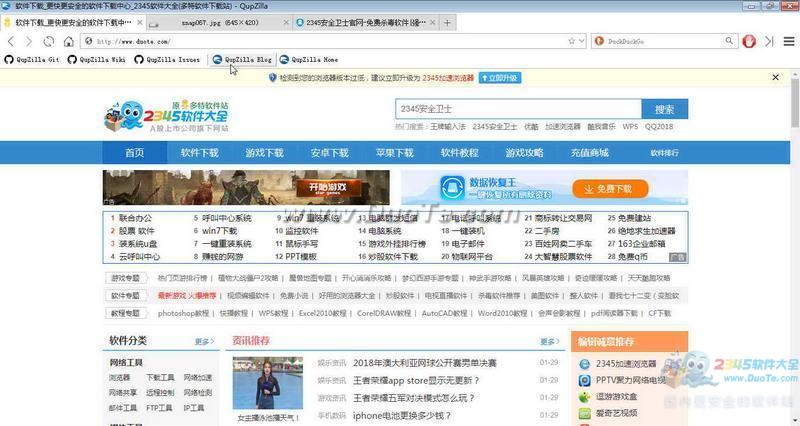This screenshot has height=426, width=800.
Task: Open the home page via the house icon
Action: [68, 41]
